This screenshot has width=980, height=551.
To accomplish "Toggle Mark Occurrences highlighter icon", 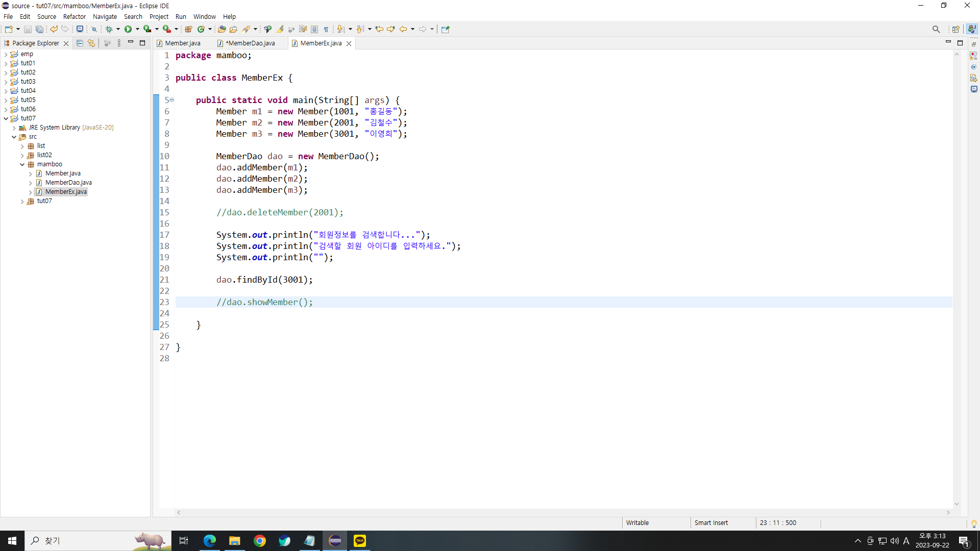I will pos(280,29).
